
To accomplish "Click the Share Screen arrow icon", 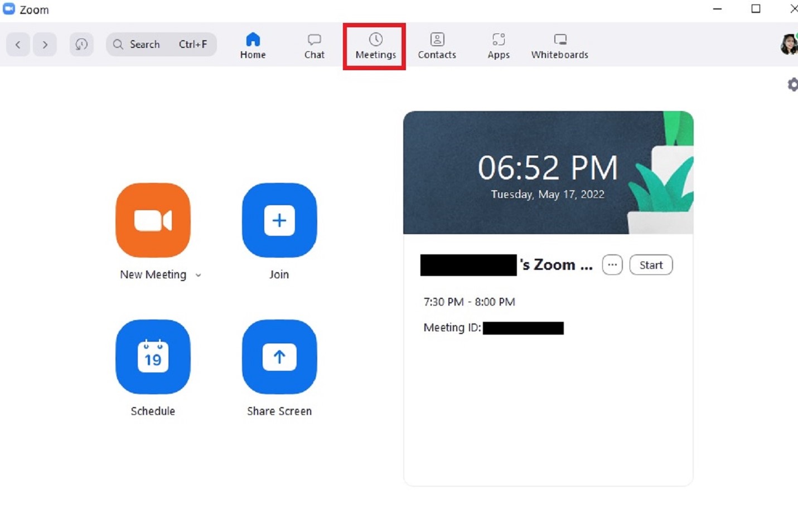I will click(279, 357).
